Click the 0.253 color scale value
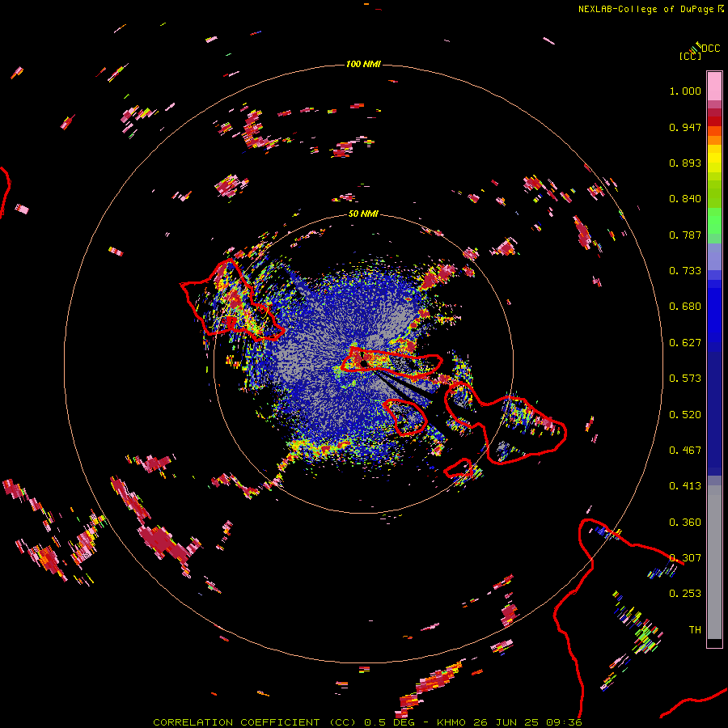Screen dimensions: 728x728 [685, 594]
